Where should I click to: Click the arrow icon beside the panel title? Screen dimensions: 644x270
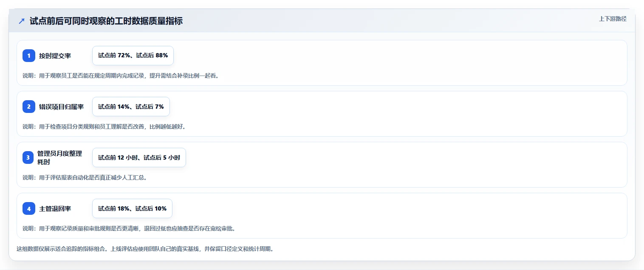pyautogui.click(x=22, y=21)
